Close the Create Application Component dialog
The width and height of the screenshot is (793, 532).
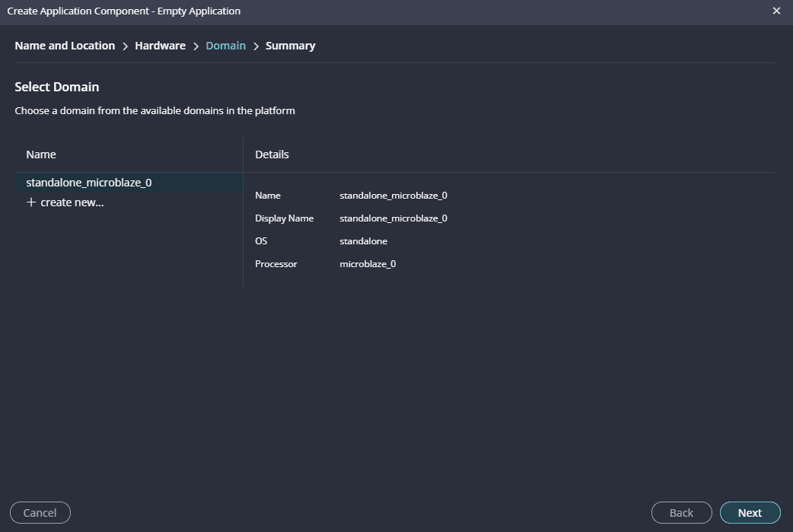click(776, 11)
